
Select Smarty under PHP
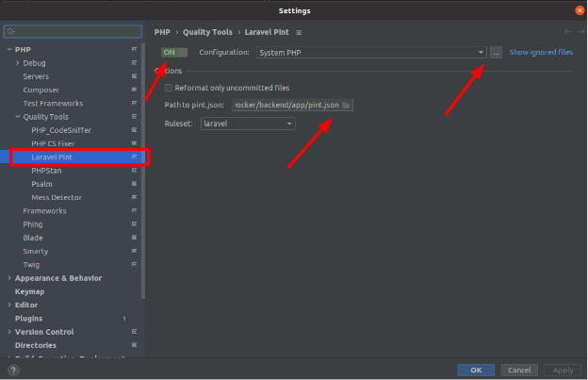36,252
